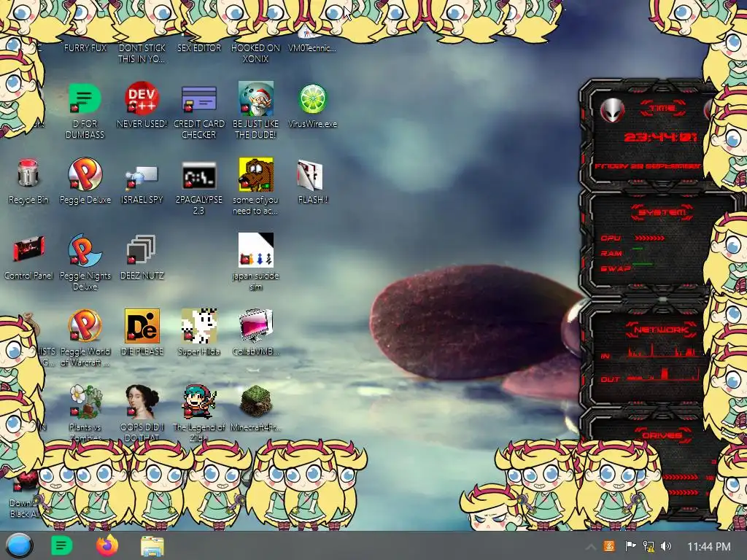Open CREDIT CARD CHECKER shortcut

tap(198, 99)
